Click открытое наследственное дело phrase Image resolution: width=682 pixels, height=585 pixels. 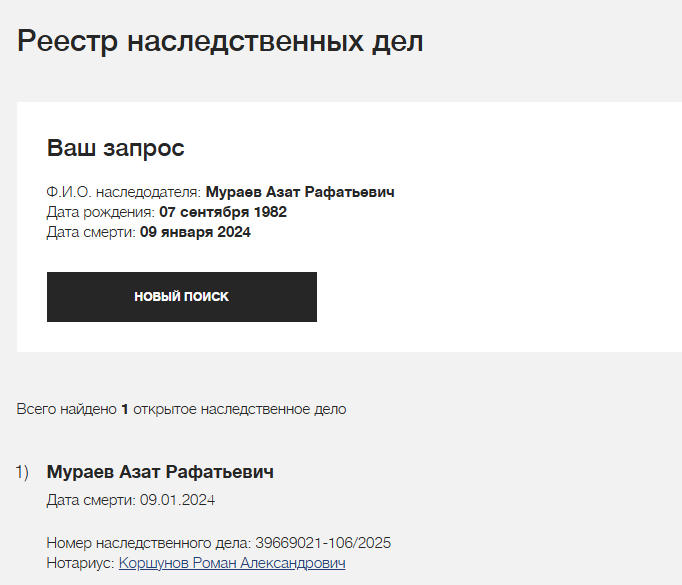240,409
